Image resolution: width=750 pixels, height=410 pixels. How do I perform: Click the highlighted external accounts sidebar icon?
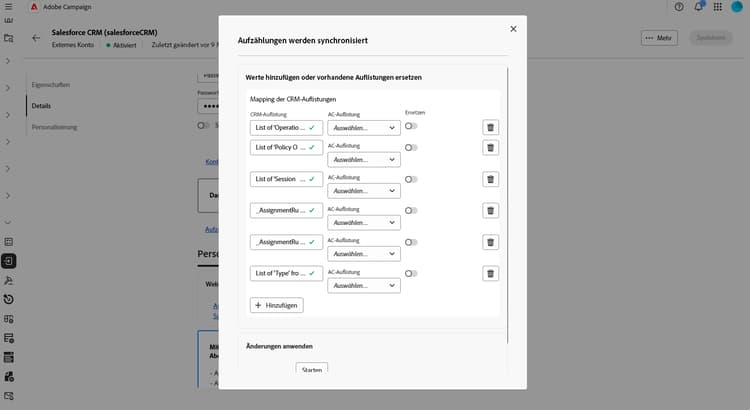click(x=9, y=261)
